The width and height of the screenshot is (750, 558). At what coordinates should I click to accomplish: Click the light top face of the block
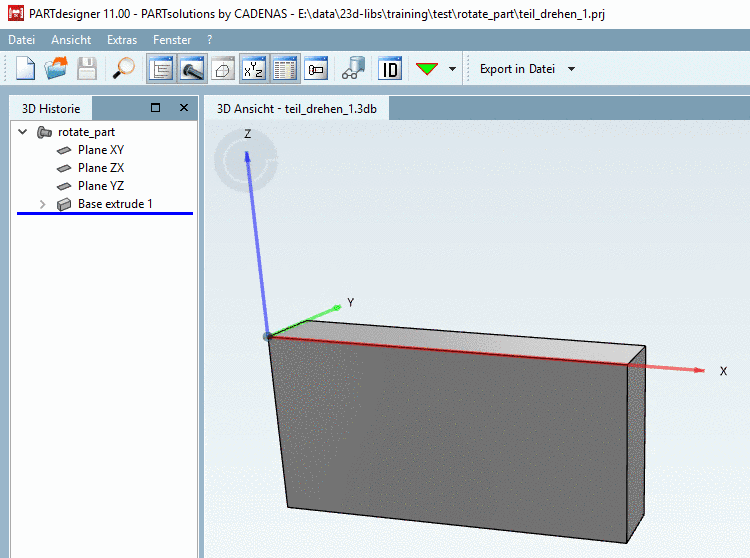[459, 342]
